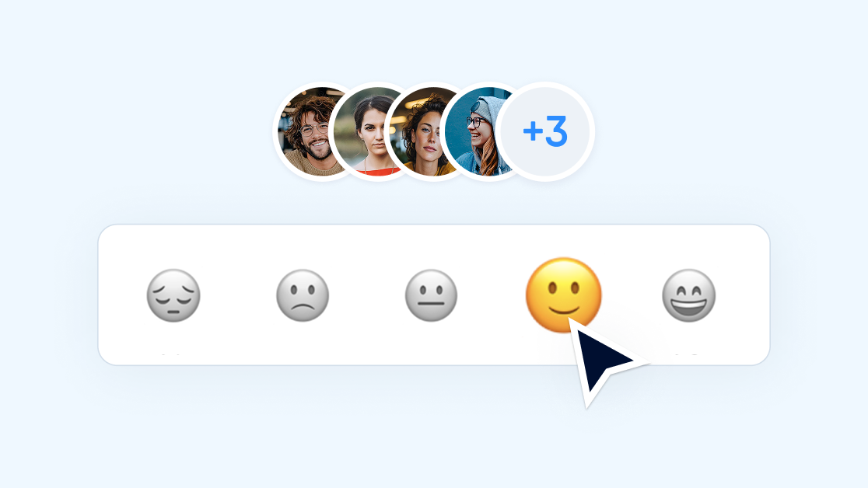Click the gray sad frown face option
The image size is (868, 488).
click(303, 295)
